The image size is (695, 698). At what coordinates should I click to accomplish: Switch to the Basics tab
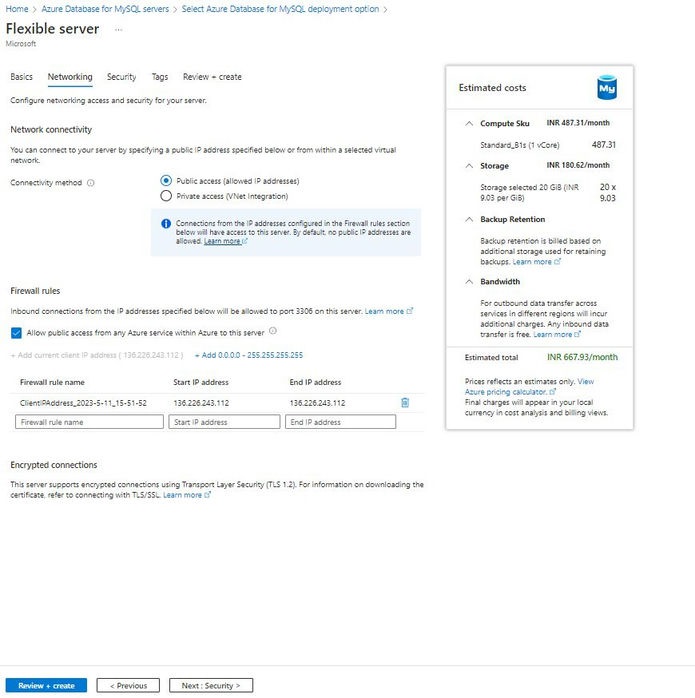coord(21,77)
